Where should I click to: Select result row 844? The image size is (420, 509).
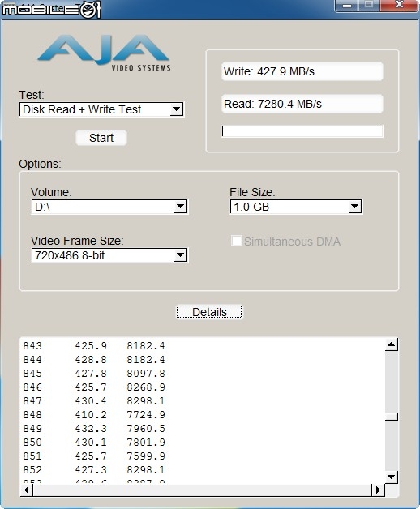pyautogui.click(x=94, y=360)
